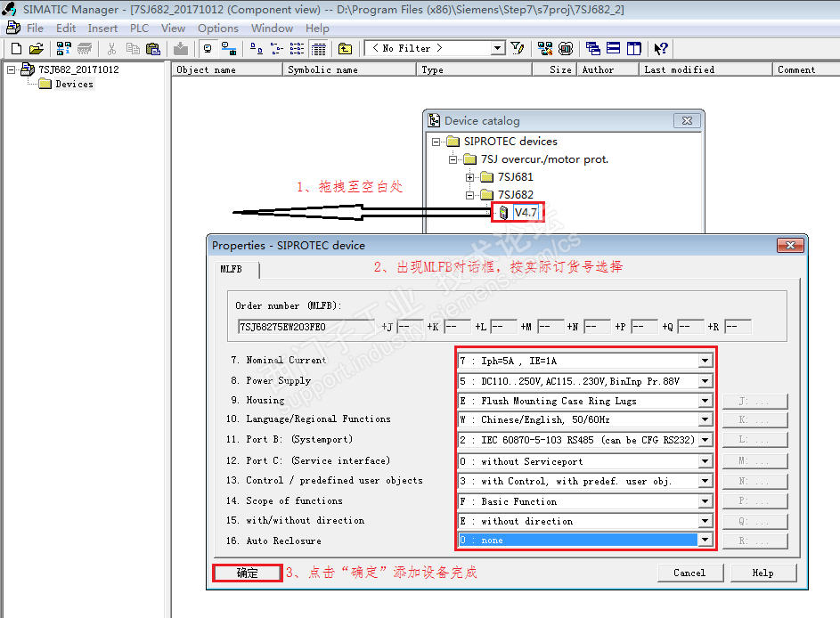This screenshot has width=840, height=618.
Task: Sort by Last modified column header
Action: click(705, 69)
